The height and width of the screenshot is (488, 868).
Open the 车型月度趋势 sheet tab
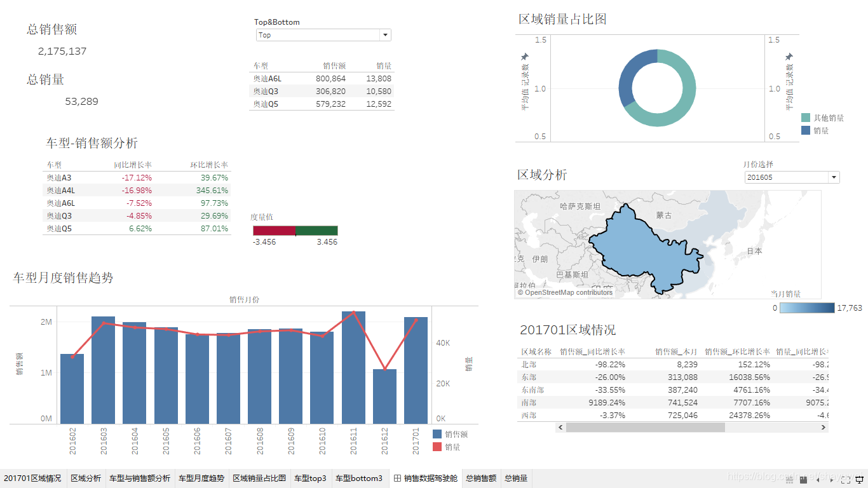tap(201, 478)
